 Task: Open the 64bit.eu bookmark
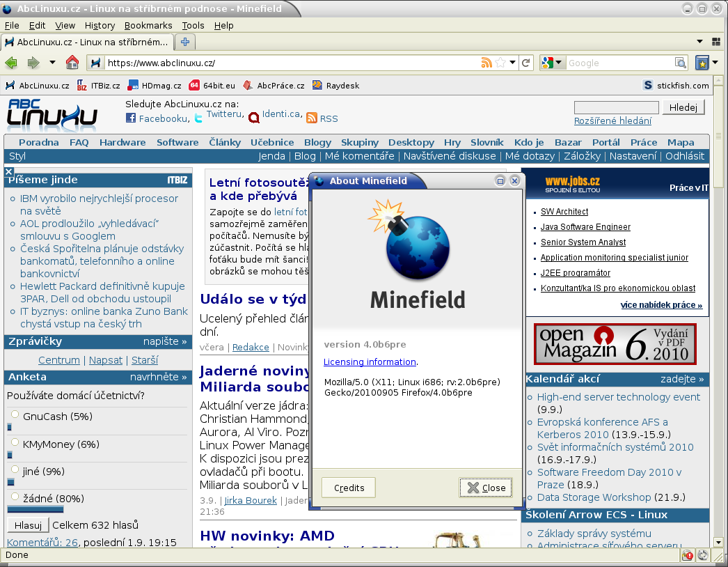(x=212, y=86)
